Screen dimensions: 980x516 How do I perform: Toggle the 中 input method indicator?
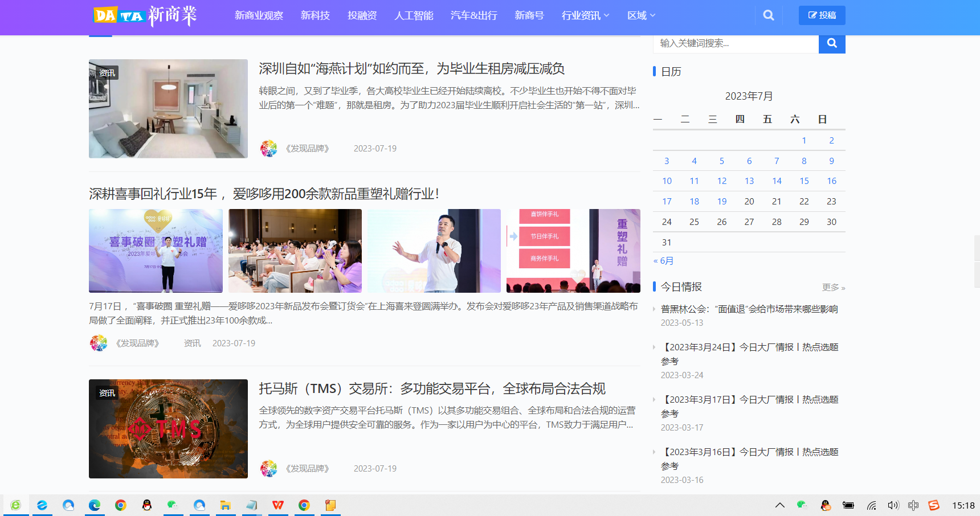913,505
